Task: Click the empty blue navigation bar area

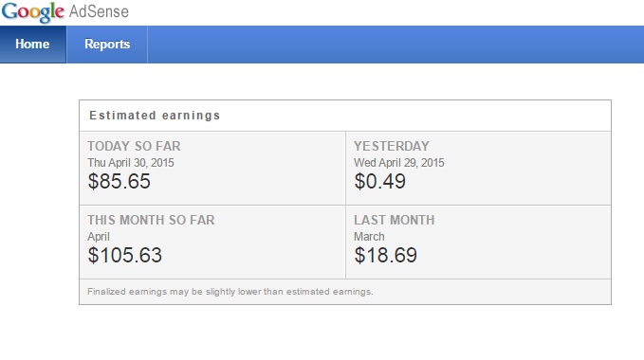Action: [x=396, y=45]
